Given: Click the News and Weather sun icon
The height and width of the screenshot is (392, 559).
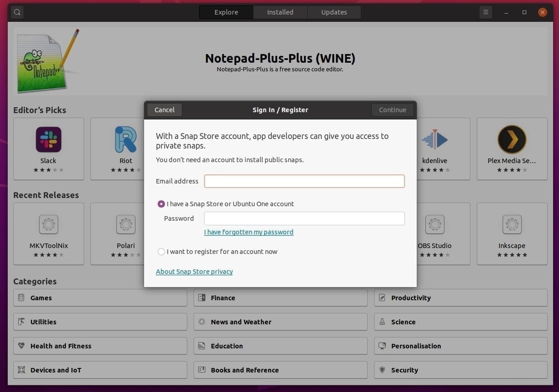Looking at the screenshot, I should pyautogui.click(x=202, y=322).
